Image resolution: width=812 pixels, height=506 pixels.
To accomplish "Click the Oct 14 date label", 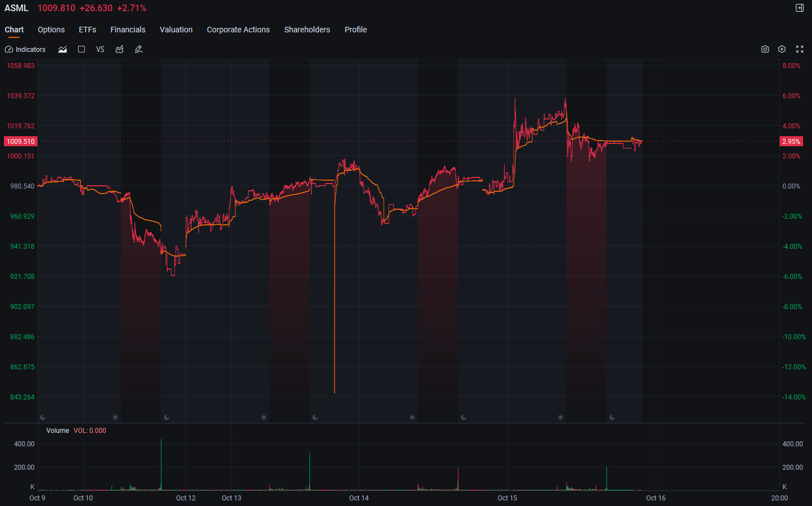I will [359, 498].
